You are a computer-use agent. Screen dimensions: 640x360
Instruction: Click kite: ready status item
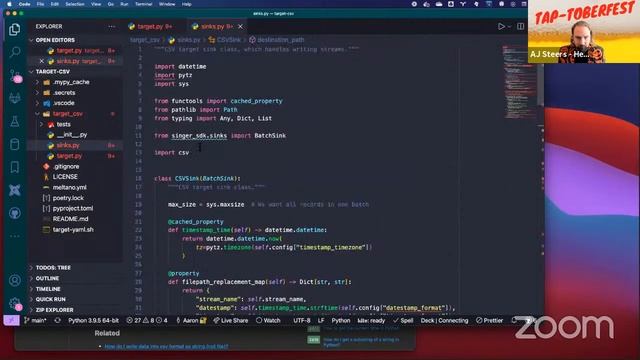371,320
